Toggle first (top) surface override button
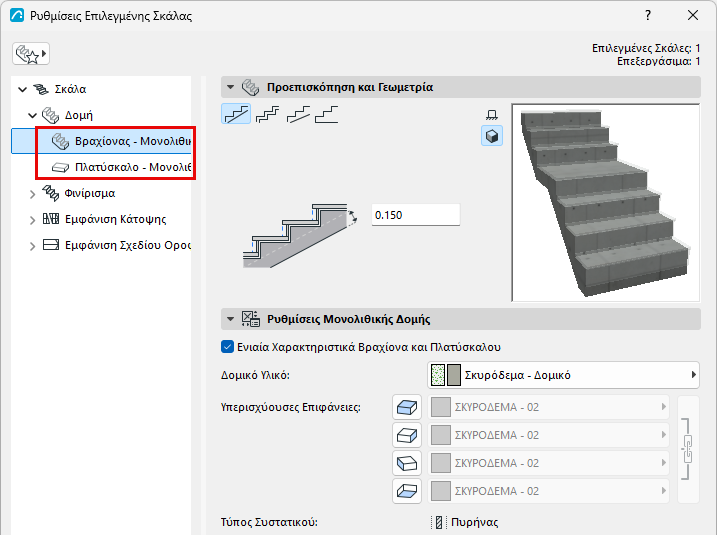The height and width of the screenshot is (535, 717). [407, 407]
